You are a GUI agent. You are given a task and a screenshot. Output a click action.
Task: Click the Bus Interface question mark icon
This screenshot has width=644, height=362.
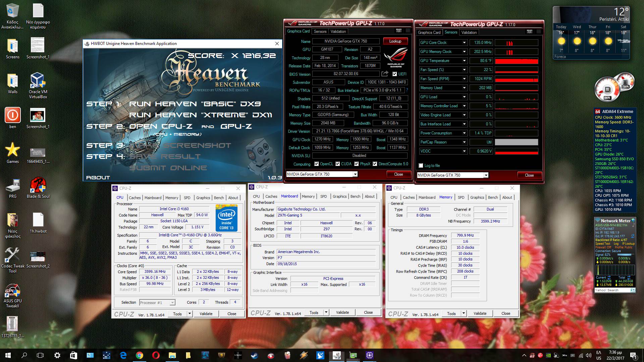point(407,90)
